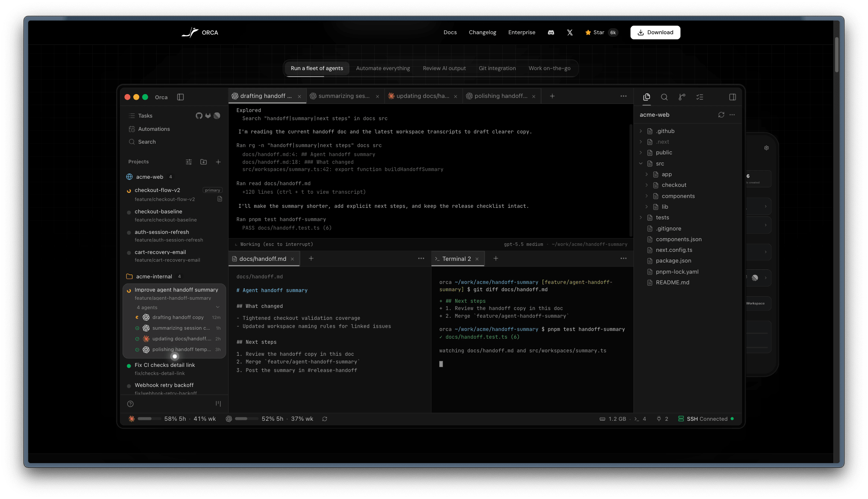The image size is (868, 499).
Task: Open more options in the docs/handoff.md pane
Action: click(x=421, y=259)
